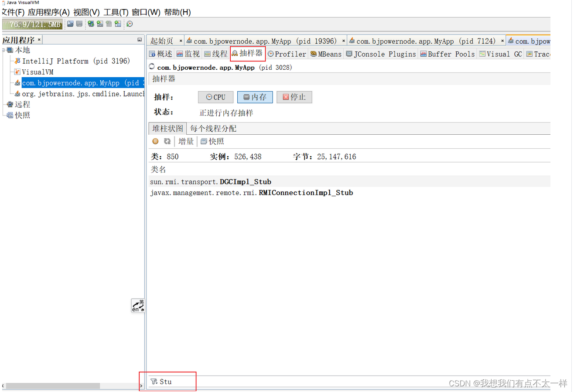574x392 pixels.
Task: Click the 快照 snapshots node icon in tree
Action: (x=10, y=116)
